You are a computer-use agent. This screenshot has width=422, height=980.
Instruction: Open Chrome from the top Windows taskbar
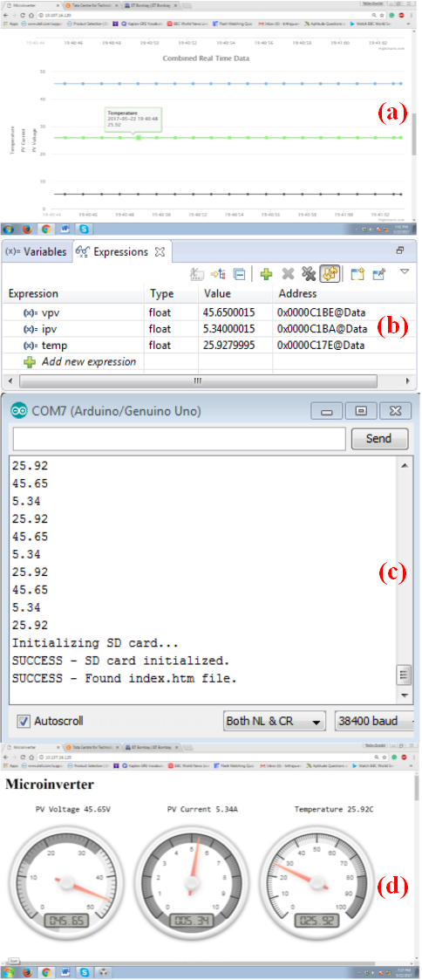[46, 229]
